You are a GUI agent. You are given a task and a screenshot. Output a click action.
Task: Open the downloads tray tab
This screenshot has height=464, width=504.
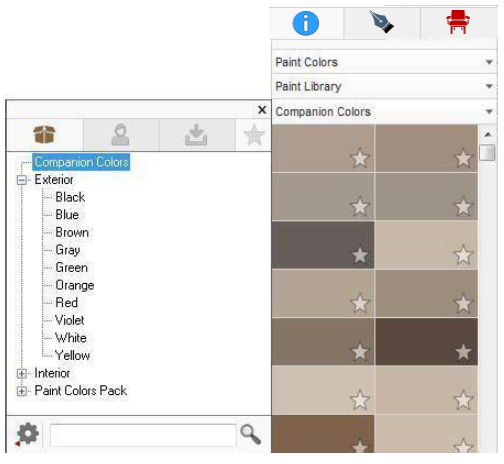(x=196, y=135)
